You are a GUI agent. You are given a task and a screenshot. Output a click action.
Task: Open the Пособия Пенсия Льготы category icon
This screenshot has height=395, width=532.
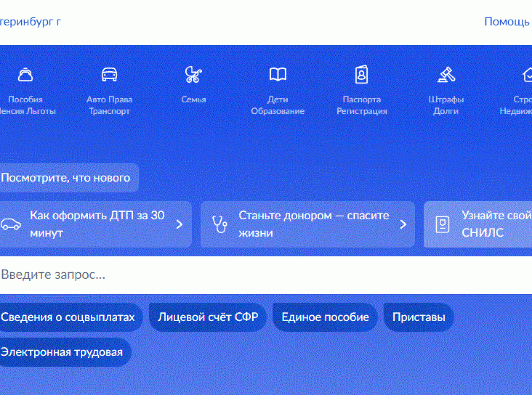[25, 74]
